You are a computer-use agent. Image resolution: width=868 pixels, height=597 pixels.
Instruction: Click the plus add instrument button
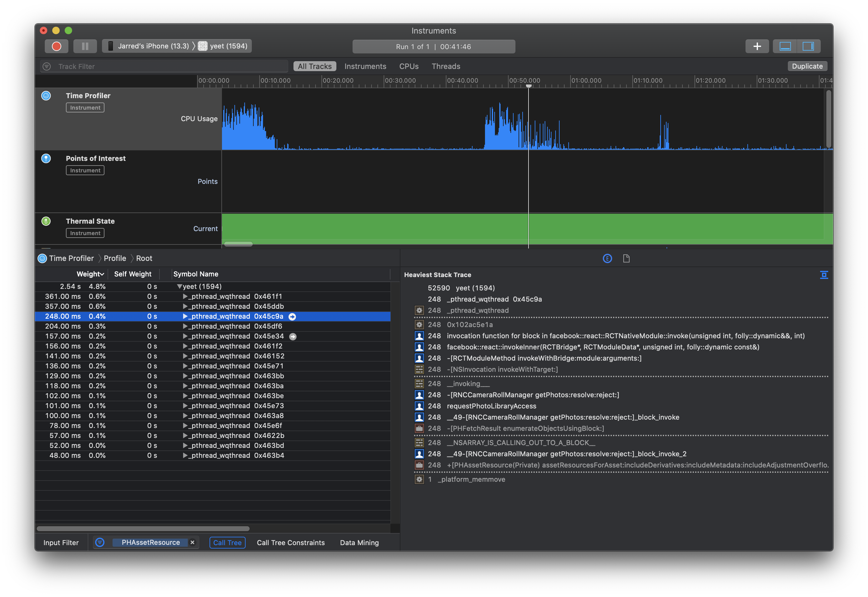[x=757, y=46]
